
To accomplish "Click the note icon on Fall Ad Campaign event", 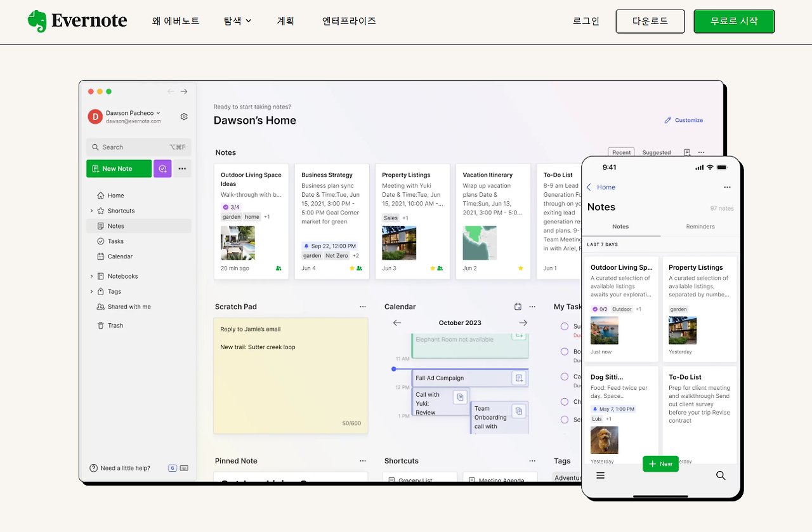I will [519, 378].
